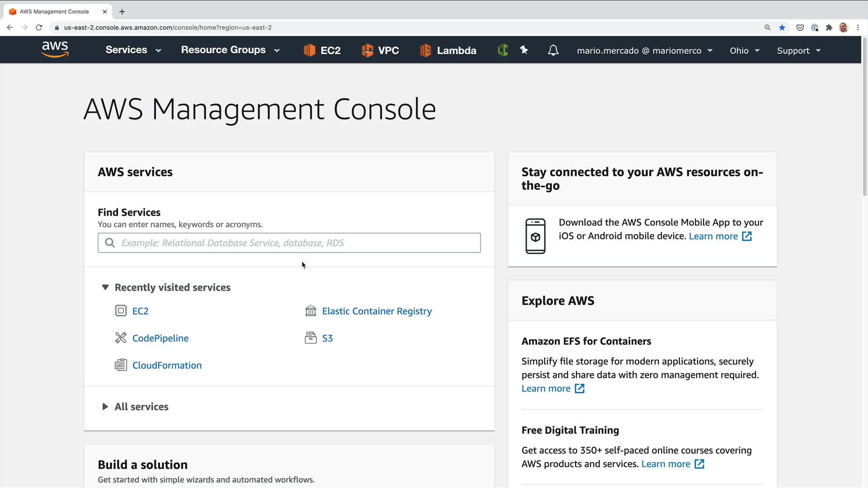Reload the page in browser
Image resolution: width=868 pixels, height=488 pixels.
[39, 28]
